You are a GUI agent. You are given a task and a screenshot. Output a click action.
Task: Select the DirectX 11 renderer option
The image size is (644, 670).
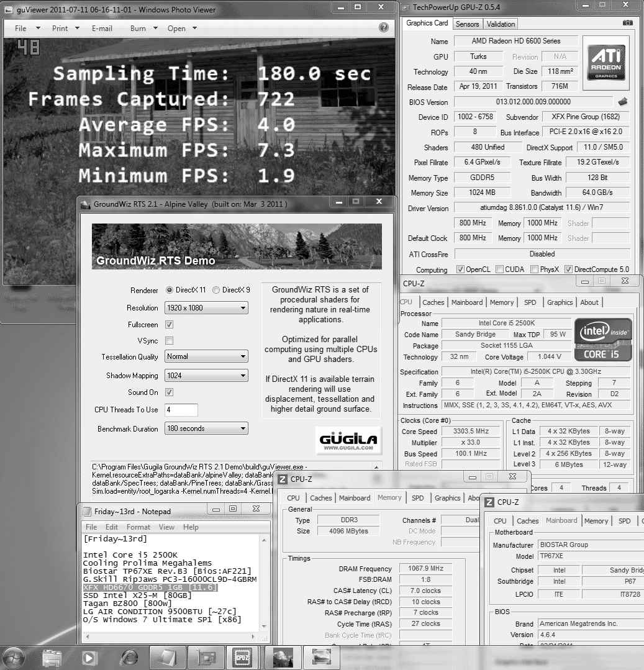[x=170, y=290]
